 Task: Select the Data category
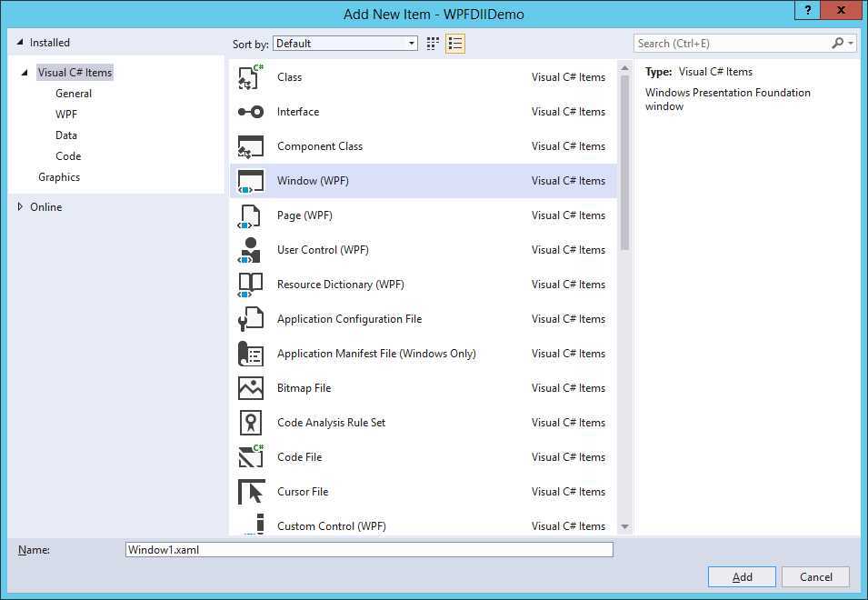(x=66, y=135)
